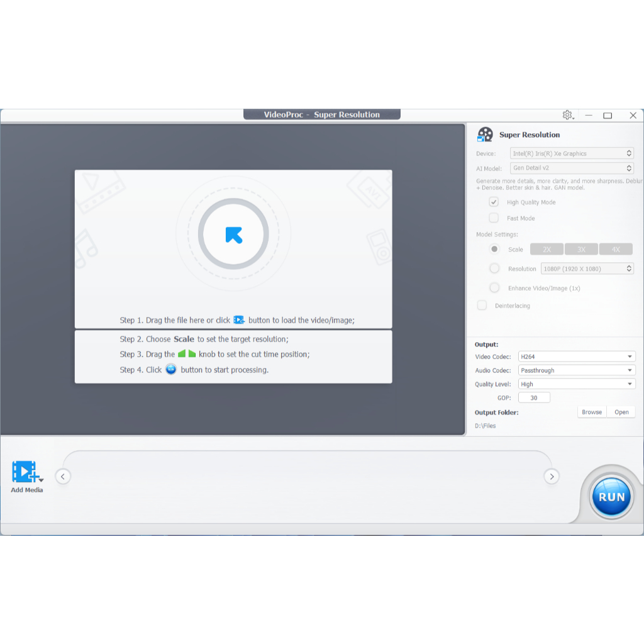Viewport: 644px width, 644px height.
Task: Click the blue arrow drop zone icon
Action: point(233,235)
